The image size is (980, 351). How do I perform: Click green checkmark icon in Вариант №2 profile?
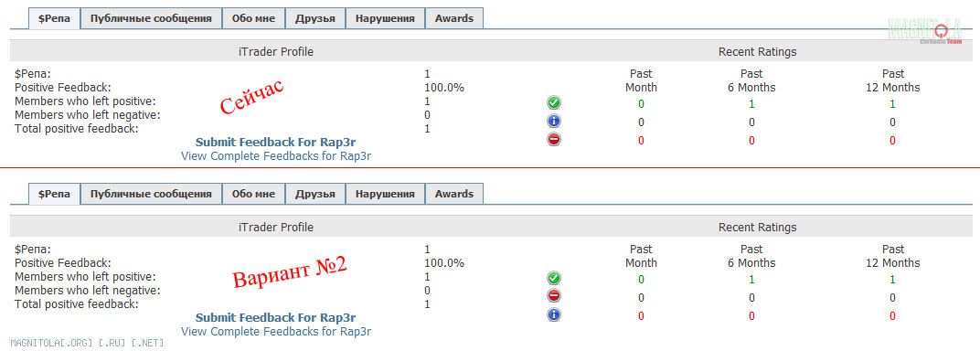tap(554, 279)
